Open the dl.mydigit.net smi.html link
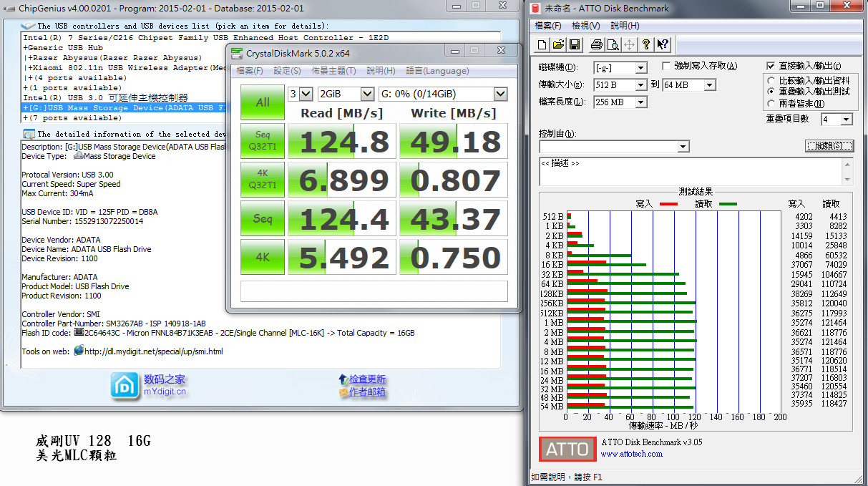 coord(154,351)
